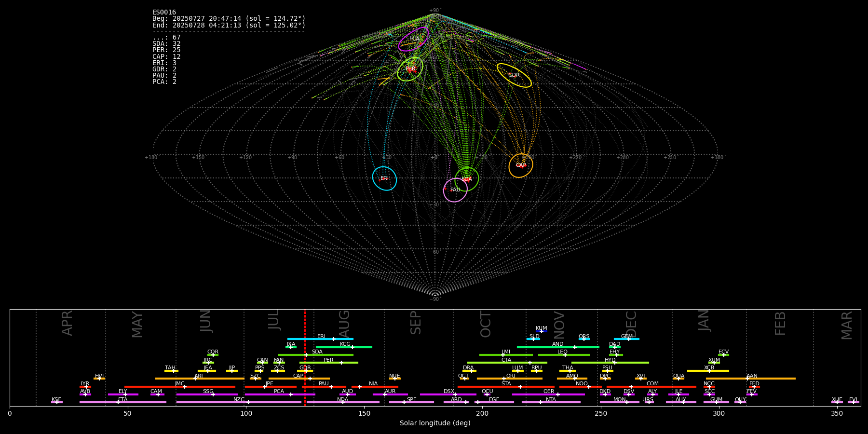Select the 'End: 20250728 04:21:13' line
The height and width of the screenshot is (434, 868).
(x=229, y=25)
